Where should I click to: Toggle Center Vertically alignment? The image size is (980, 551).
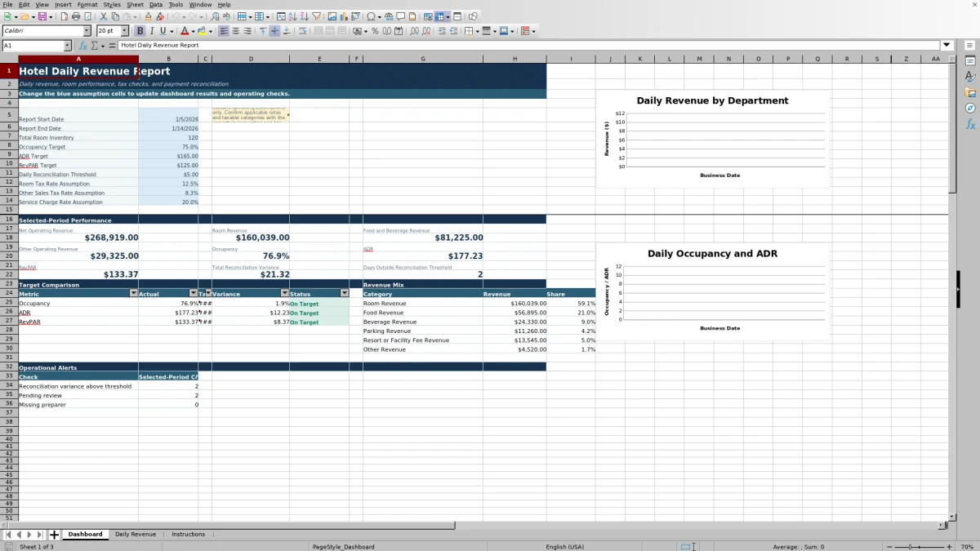point(274,31)
